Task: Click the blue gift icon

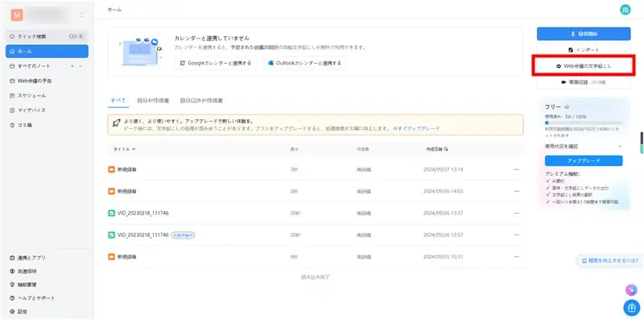Action: pos(631,307)
